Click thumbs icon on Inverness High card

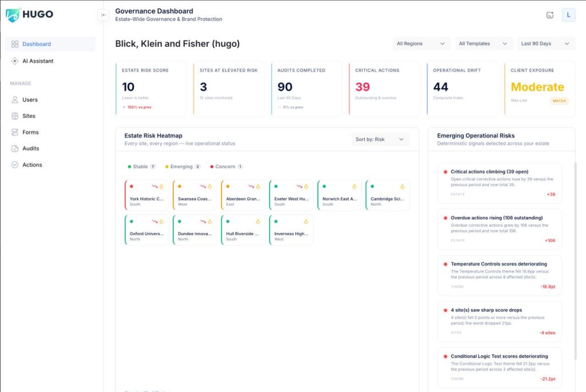click(x=306, y=221)
